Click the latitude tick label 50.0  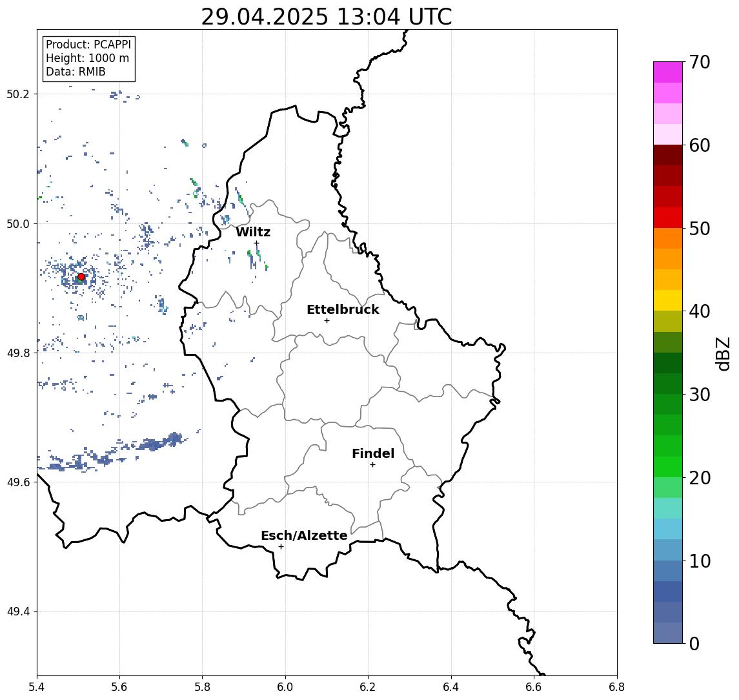[18, 223]
